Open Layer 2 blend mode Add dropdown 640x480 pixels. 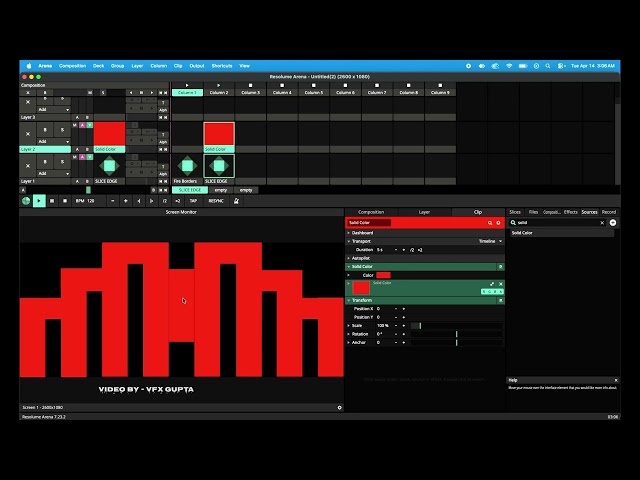coord(53,142)
